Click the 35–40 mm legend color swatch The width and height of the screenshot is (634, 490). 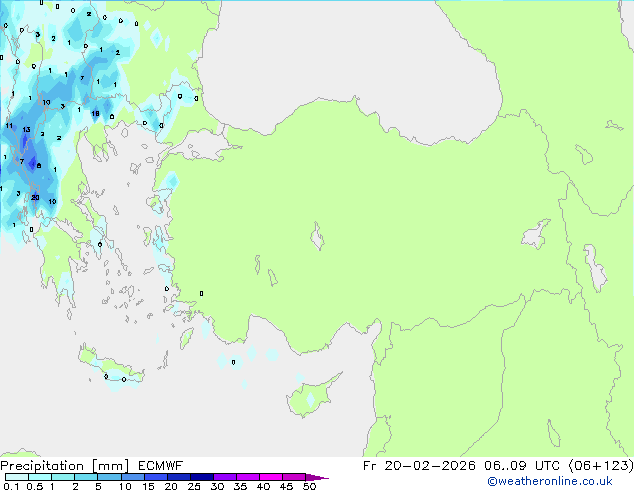coord(247,477)
